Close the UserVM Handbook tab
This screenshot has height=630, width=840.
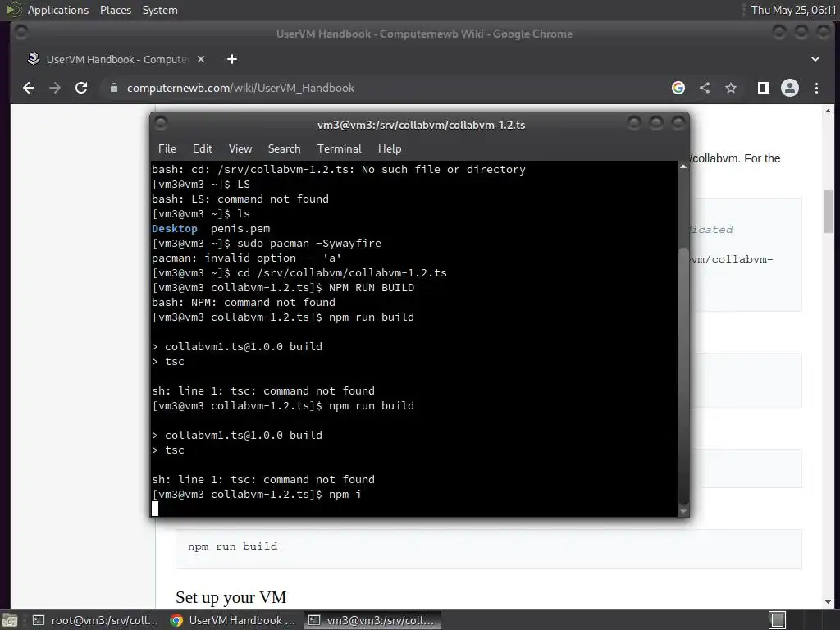click(x=201, y=59)
